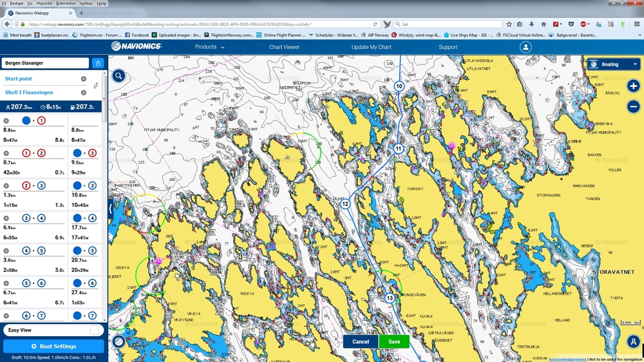Close the Navionics Webapp tab
The image size is (644, 362).
click(70, 13)
